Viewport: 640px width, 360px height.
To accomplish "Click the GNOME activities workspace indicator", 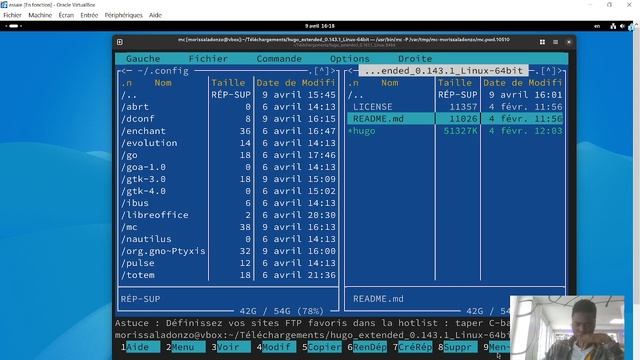I will click(13, 26).
